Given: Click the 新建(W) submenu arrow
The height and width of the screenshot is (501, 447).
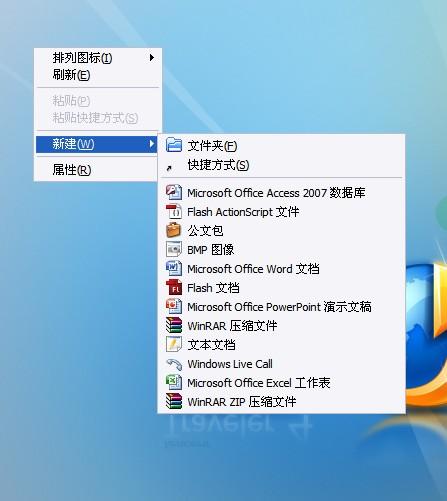Looking at the screenshot, I should (x=152, y=144).
